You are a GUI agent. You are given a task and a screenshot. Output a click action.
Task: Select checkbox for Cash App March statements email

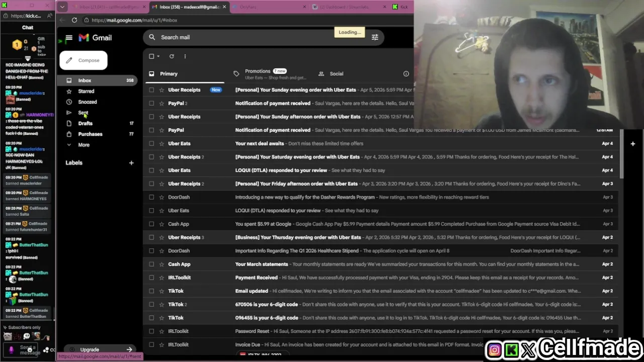click(x=151, y=264)
